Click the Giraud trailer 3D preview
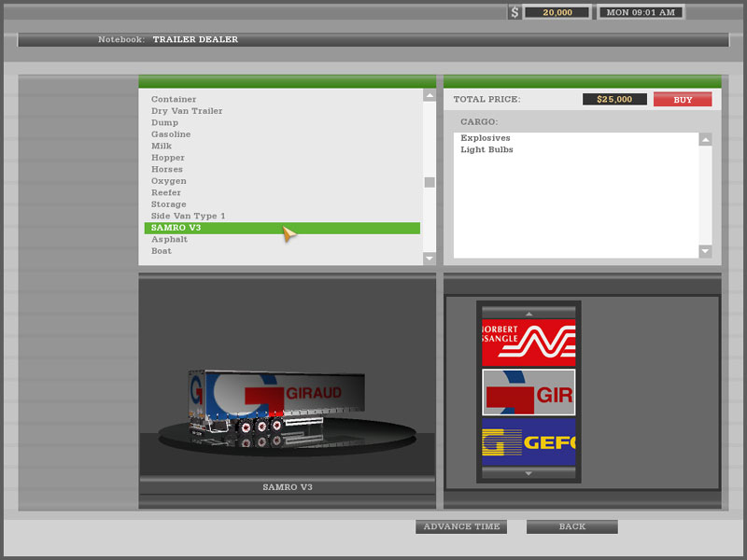 (x=276, y=405)
